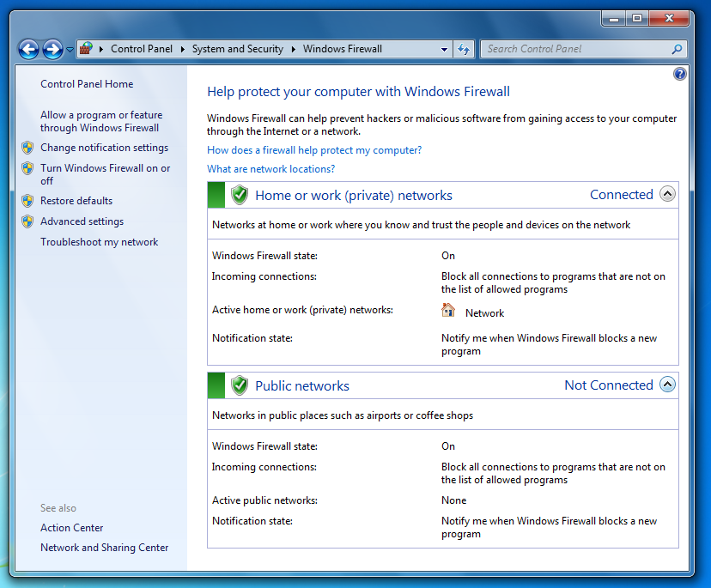The height and width of the screenshot is (588, 711).
Task: Click Connected status of private networks
Action: click(621, 195)
